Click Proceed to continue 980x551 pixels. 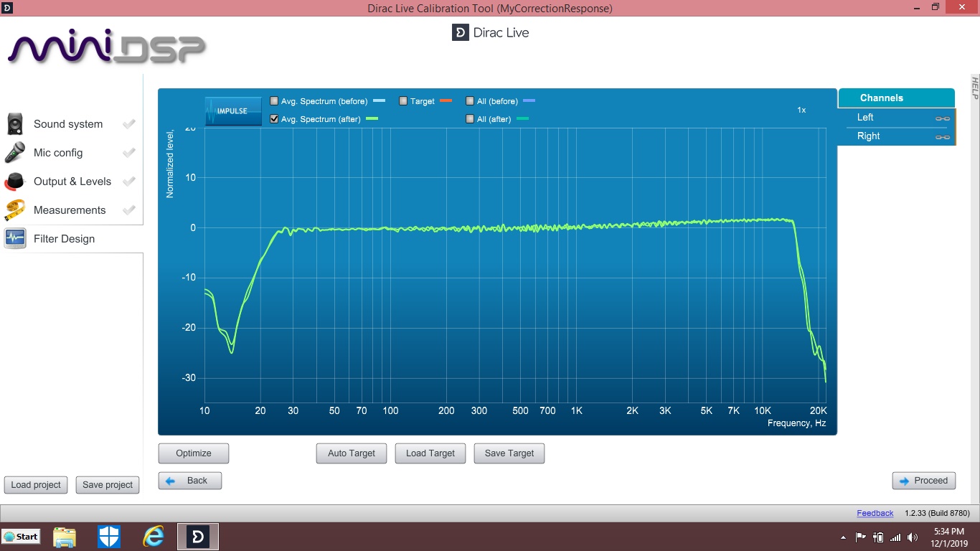tap(924, 481)
